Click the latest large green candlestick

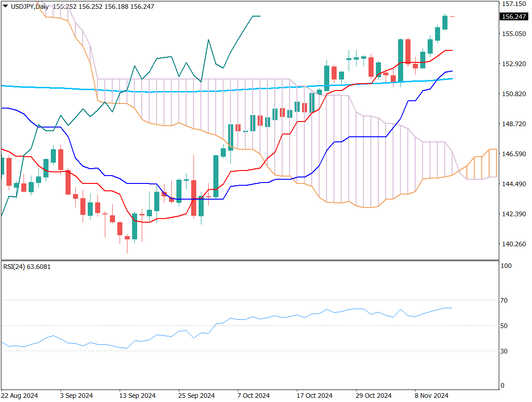click(445, 23)
